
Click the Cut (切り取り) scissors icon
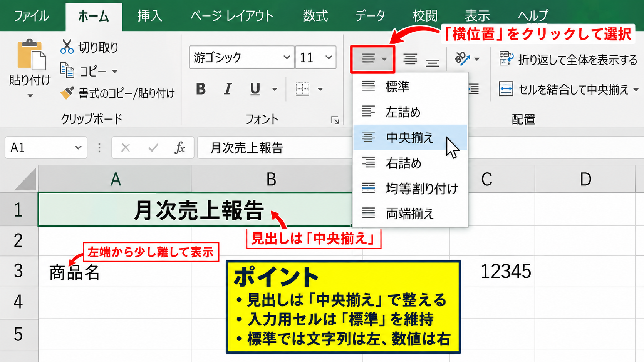click(67, 47)
